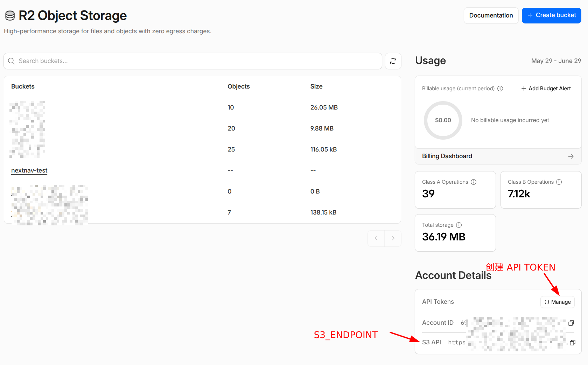Open the Documentation page

point(491,15)
